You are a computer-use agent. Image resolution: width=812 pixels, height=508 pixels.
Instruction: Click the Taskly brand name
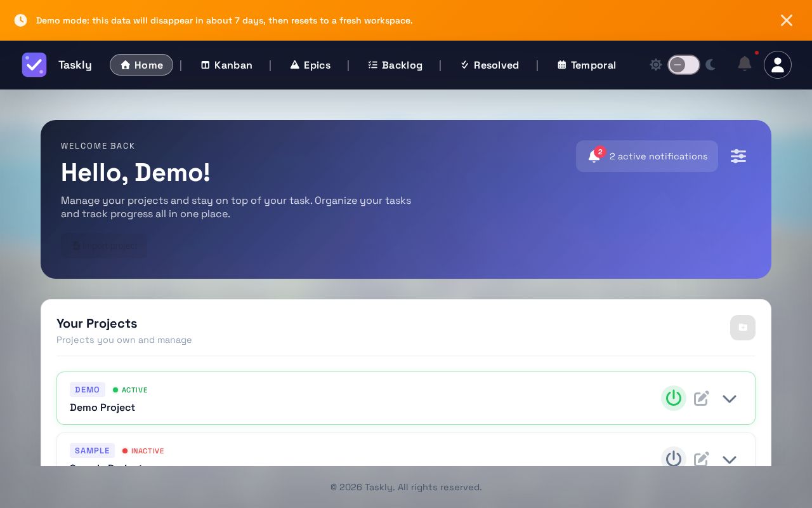[x=75, y=65]
